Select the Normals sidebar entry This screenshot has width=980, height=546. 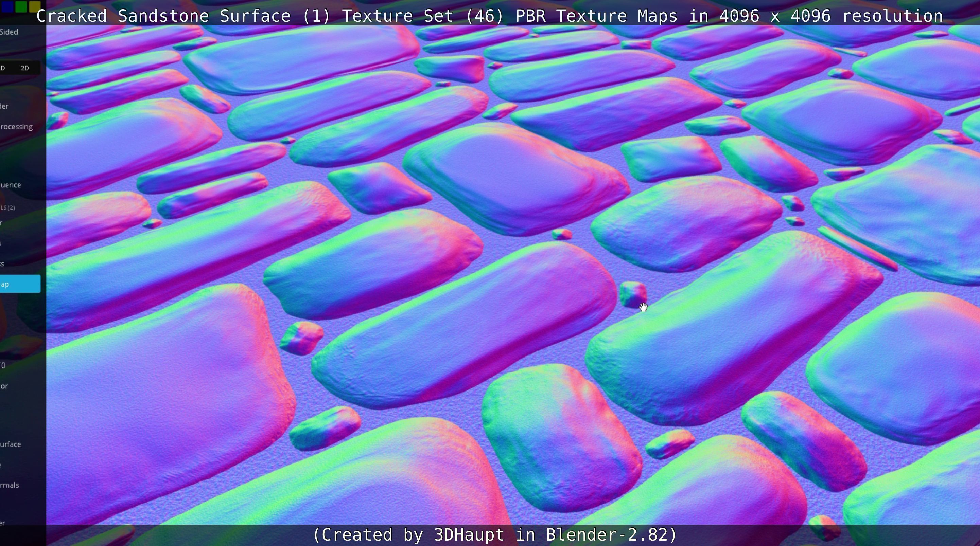click(x=10, y=485)
